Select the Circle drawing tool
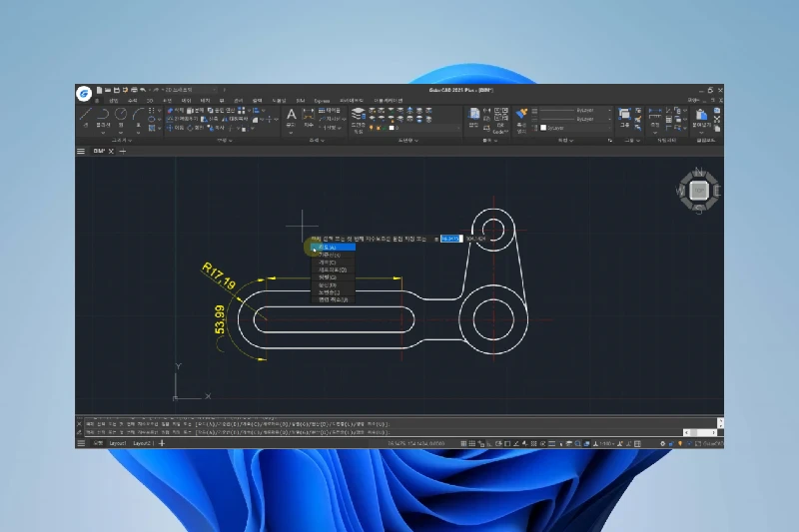 (120, 116)
